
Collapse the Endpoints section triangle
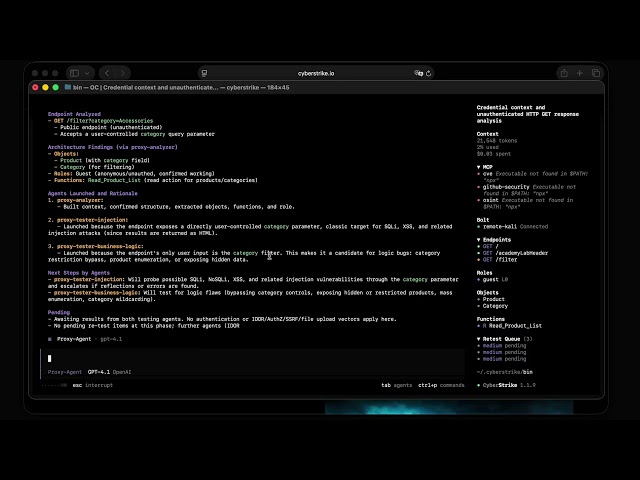[478, 240]
